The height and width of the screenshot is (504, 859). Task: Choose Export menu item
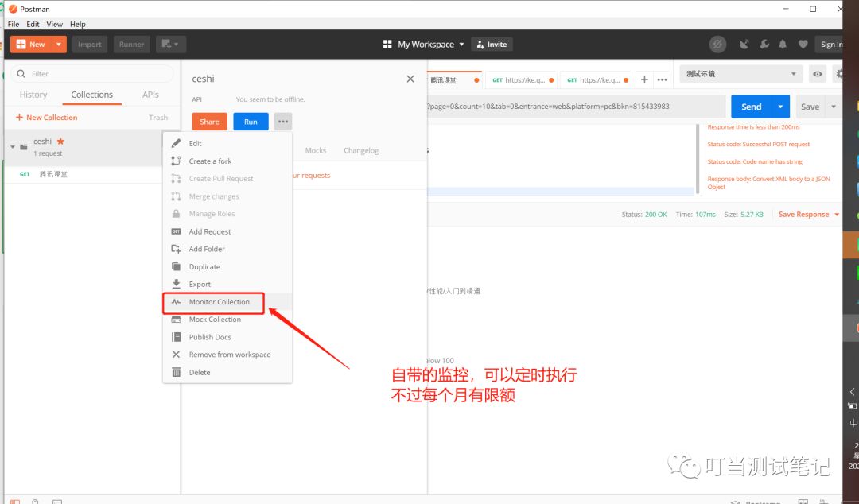pos(227,285)
